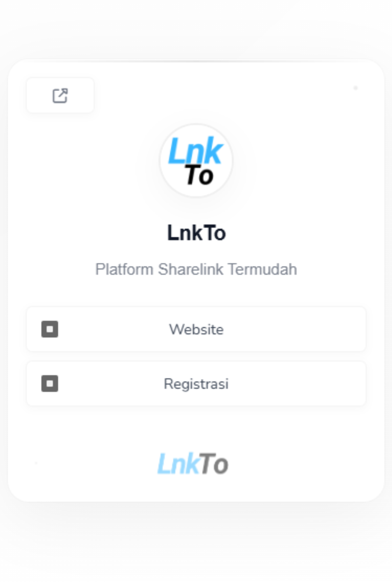Click the bold LnkTo profile title

coord(196,233)
